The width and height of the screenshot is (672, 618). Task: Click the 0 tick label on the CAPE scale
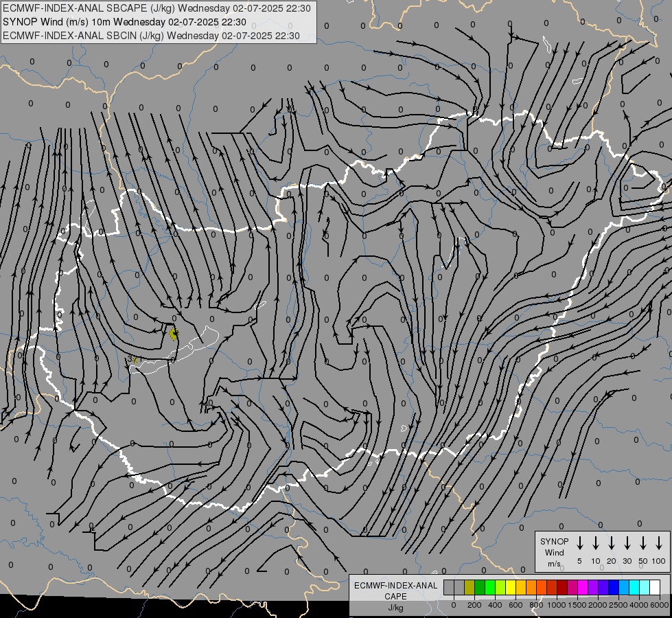tap(454, 605)
